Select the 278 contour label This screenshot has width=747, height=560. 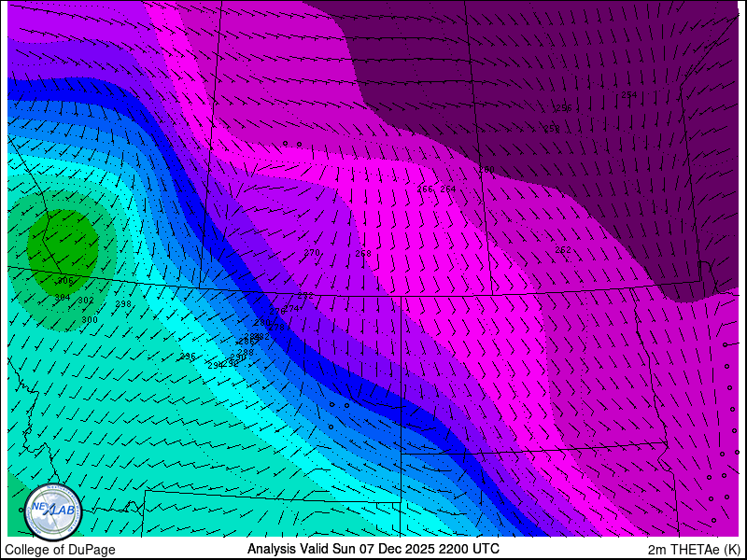tap(276, 328)
